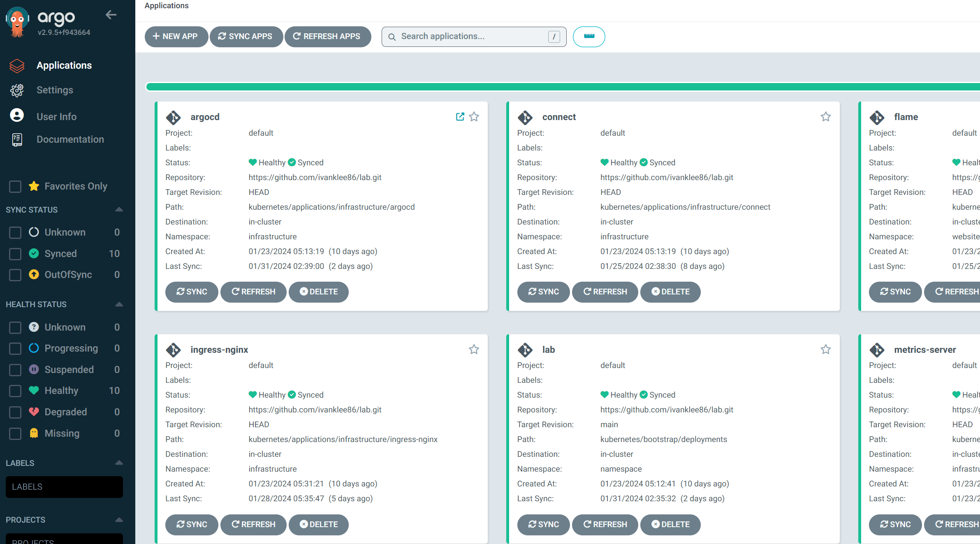Viewport: 980px width, 544px height.
Task: Favorite the argocd application star
Action: tap(474, 117)
